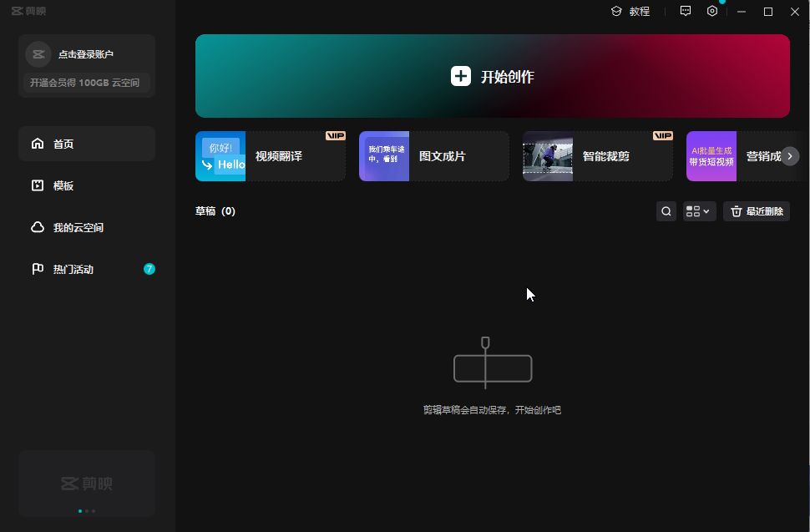Screen dimensions: 810x532
Task: Open the 图文成片 feature card
Action: click(x=434, y=156)
